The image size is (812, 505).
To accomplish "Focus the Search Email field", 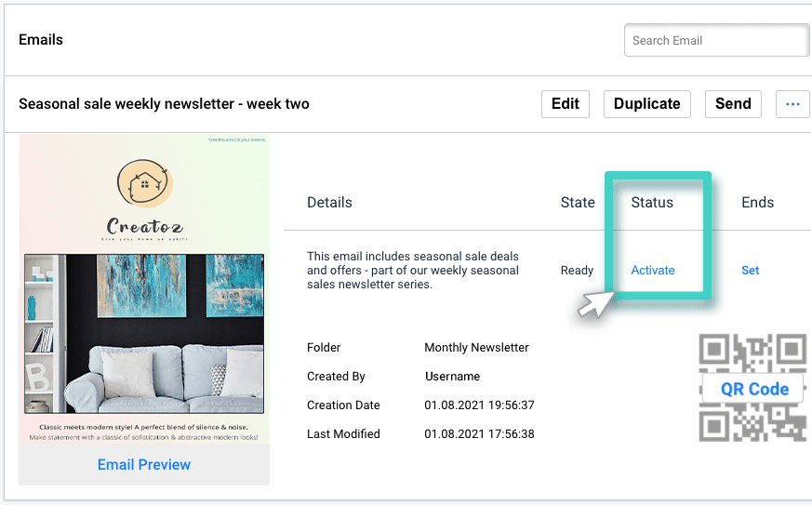I will point(715,41).
